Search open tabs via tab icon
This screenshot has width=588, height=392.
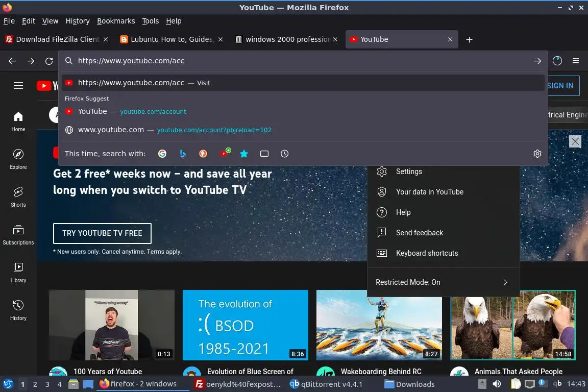coord(264,154)
